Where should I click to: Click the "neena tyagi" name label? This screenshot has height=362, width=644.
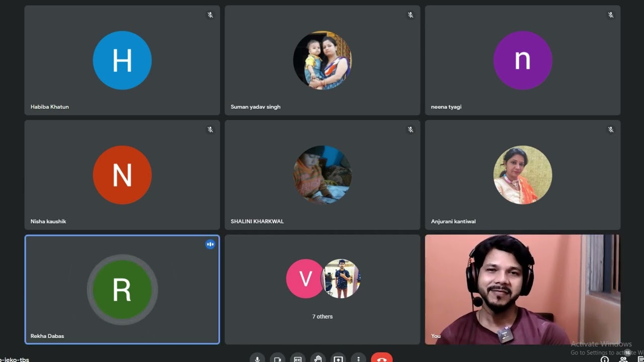pos(446,107)
